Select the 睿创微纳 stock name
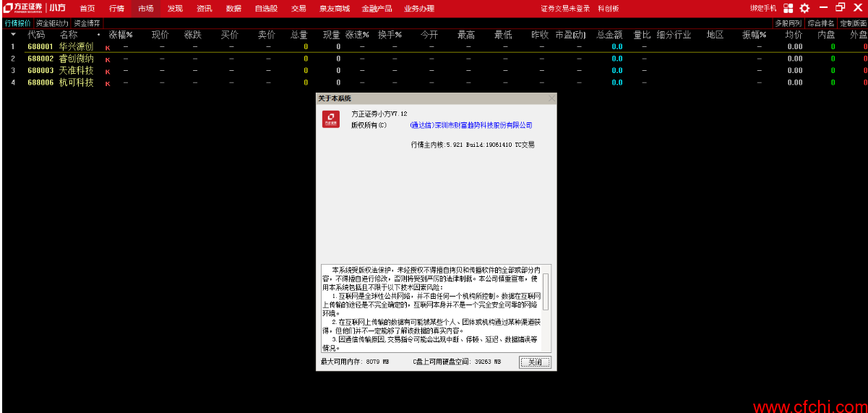The height and width of the screenshot is (413, 868). 77,59
